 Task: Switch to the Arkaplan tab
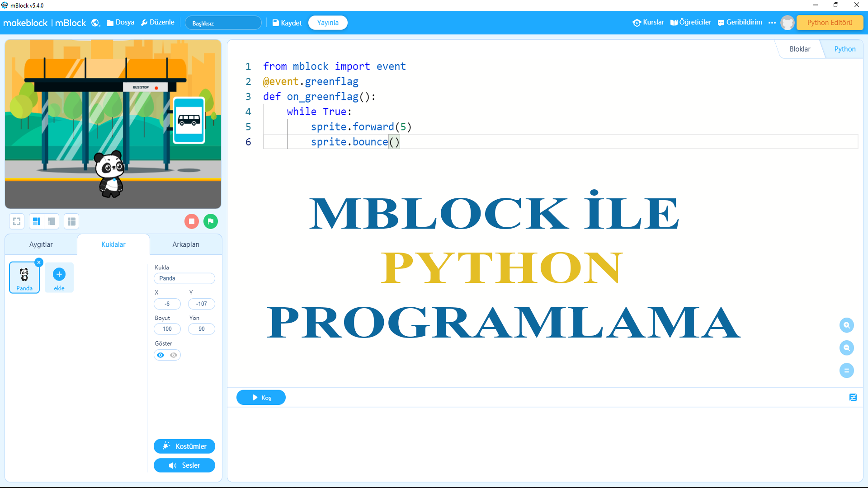pos(185,244)
